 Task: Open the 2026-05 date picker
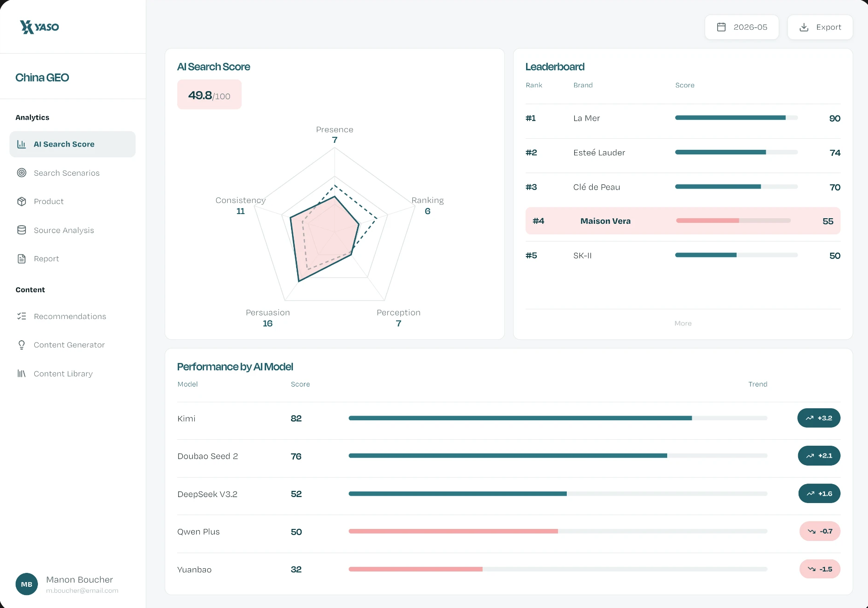pos(742,27)
